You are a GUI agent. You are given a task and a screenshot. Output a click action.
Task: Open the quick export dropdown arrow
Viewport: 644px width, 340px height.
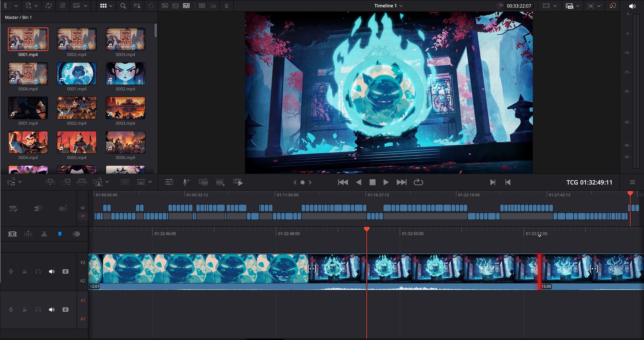tap(578, 6)
